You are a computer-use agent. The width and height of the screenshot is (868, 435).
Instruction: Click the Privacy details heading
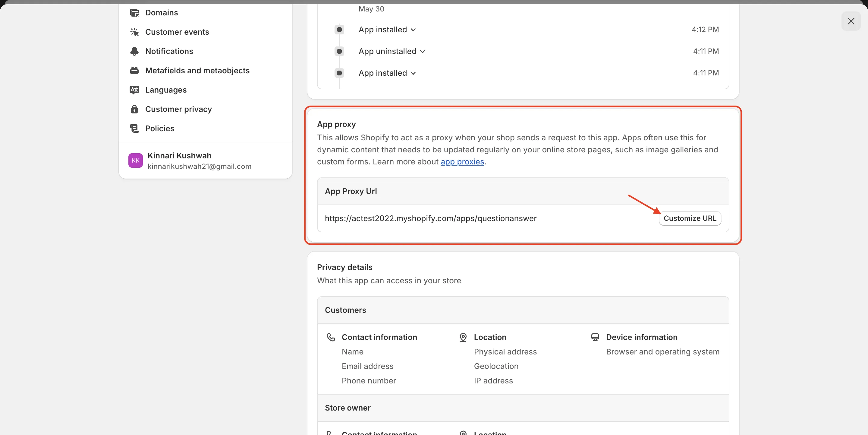tap(344, 267)
